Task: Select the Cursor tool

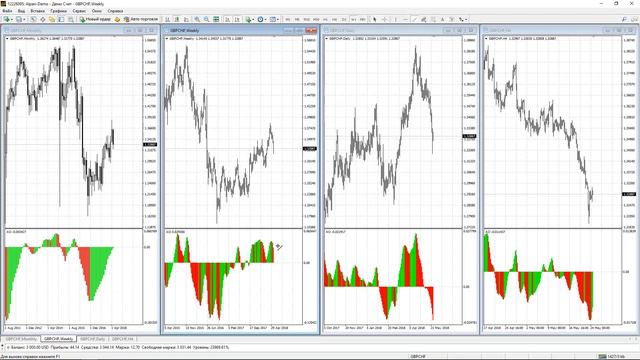Action: (x=375, y=19)
